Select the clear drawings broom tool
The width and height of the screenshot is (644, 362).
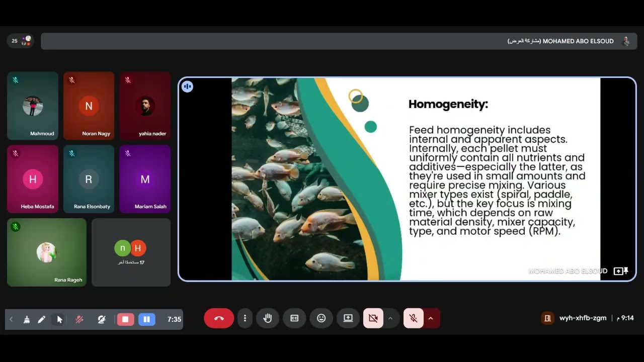[27, 319]
